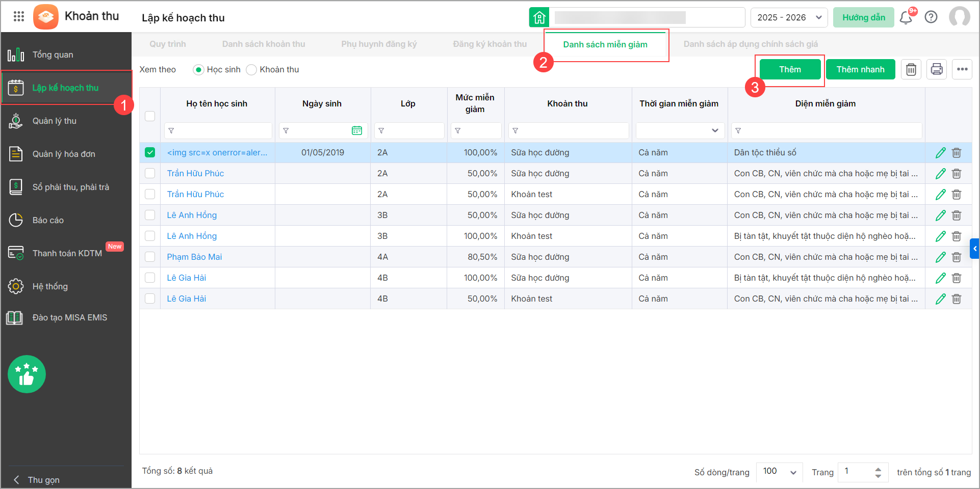Open the rows-per-page dropdown showing 100
This screenshot has width=980, height=489.
tap(780, 472)
